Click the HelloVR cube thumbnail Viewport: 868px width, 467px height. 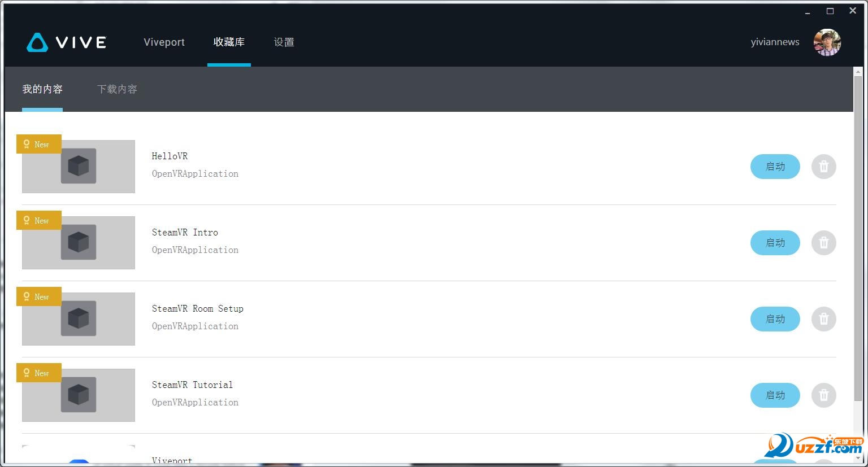[x=79, y=167]
